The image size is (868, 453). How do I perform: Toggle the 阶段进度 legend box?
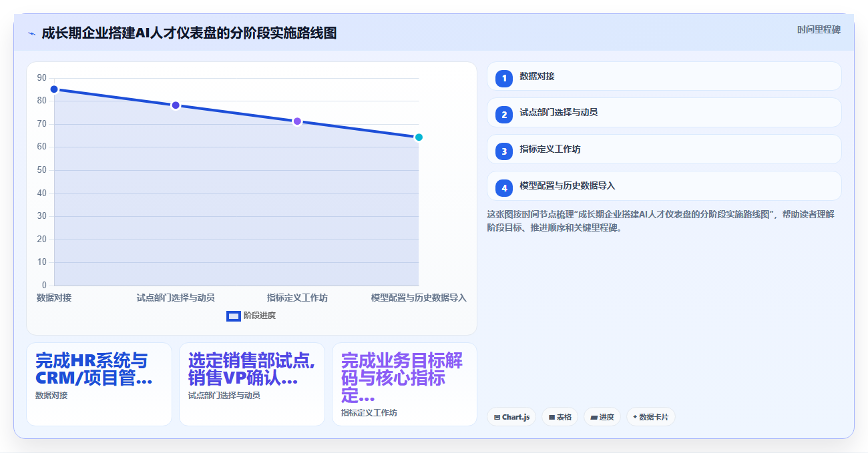(x=234, y=316)
